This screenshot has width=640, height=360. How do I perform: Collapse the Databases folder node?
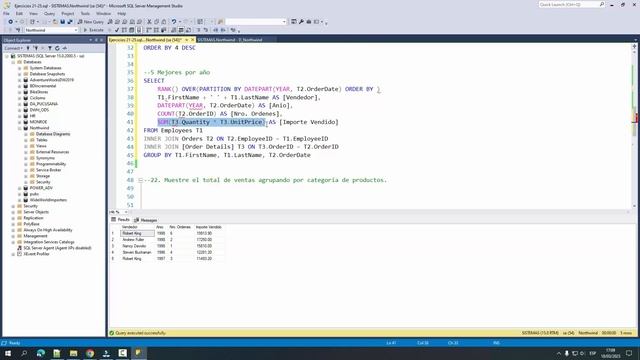13,62
